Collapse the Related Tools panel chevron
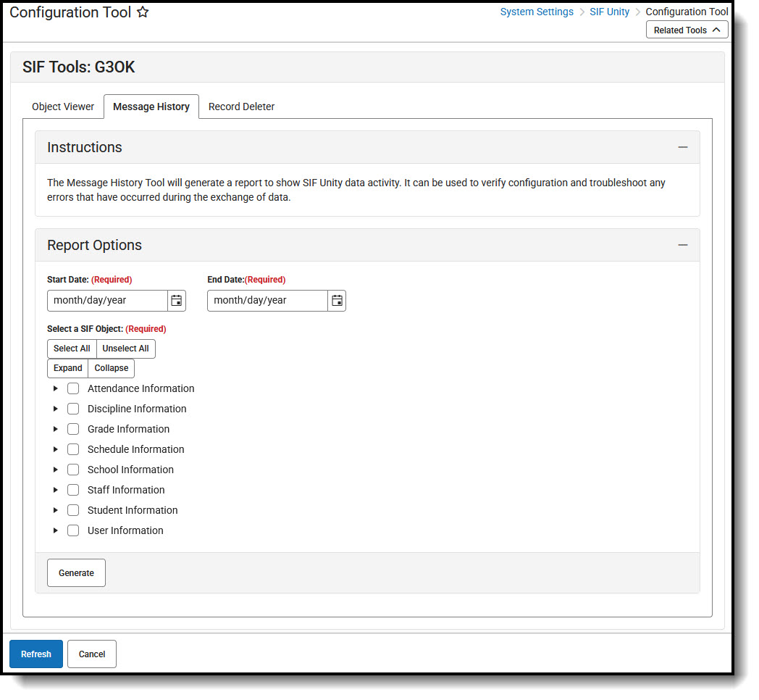Image resolution: width=759 pixels, height=700 pixels. pyautogui.click(x=716, y=30)
